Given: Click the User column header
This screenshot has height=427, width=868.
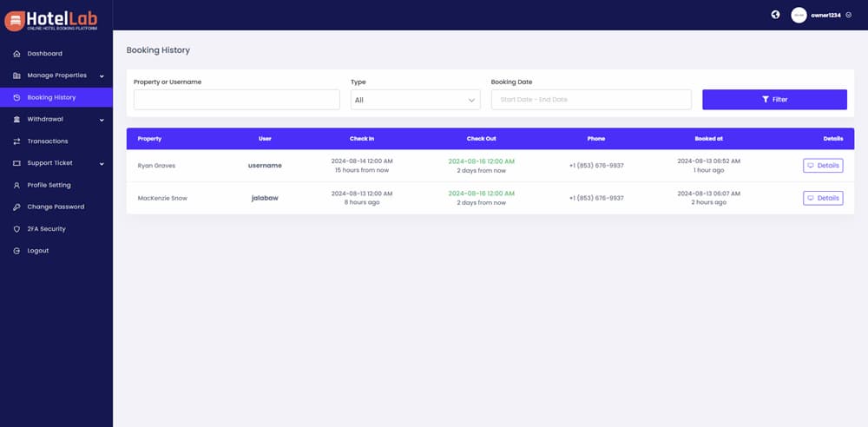Looking at the screenshot, I should [x=265, y=139].
